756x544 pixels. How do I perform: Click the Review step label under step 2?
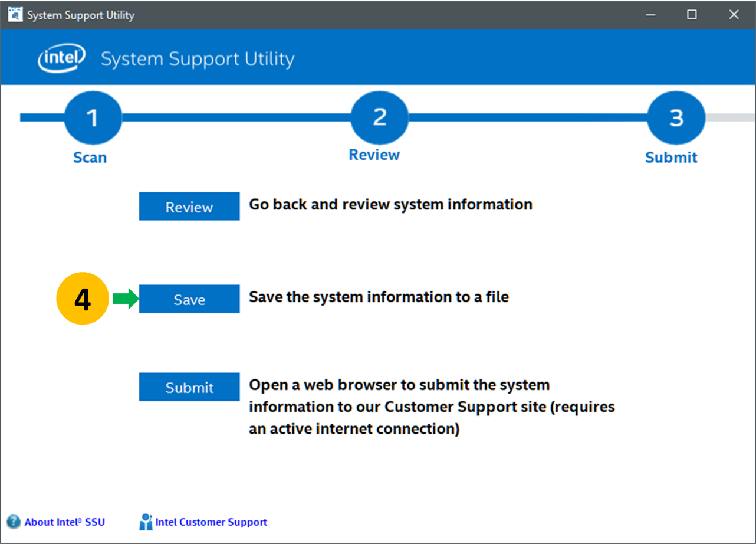(x=374, y=155)
